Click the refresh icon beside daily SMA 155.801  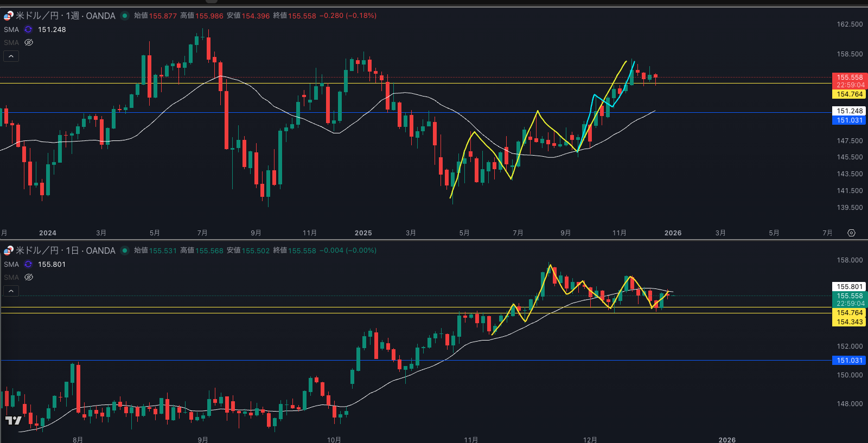28,265
